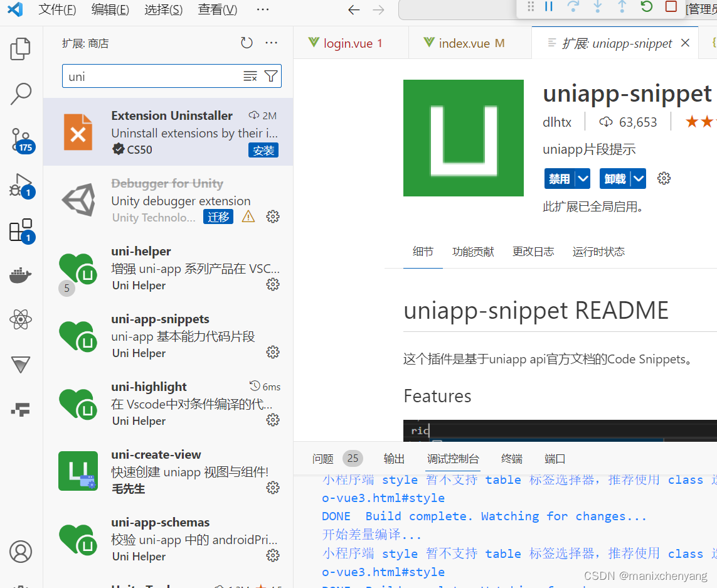Click the 卸载 button for uniapp-snippet

(615, 178)
